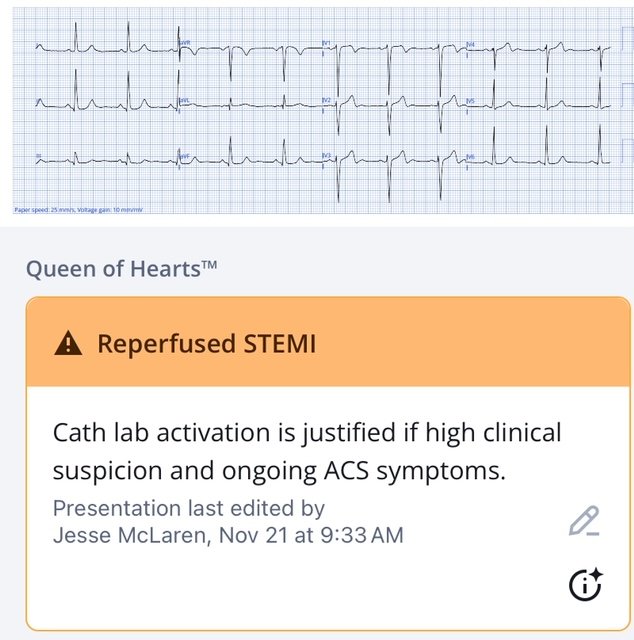Select the V2 lead label

326,100
